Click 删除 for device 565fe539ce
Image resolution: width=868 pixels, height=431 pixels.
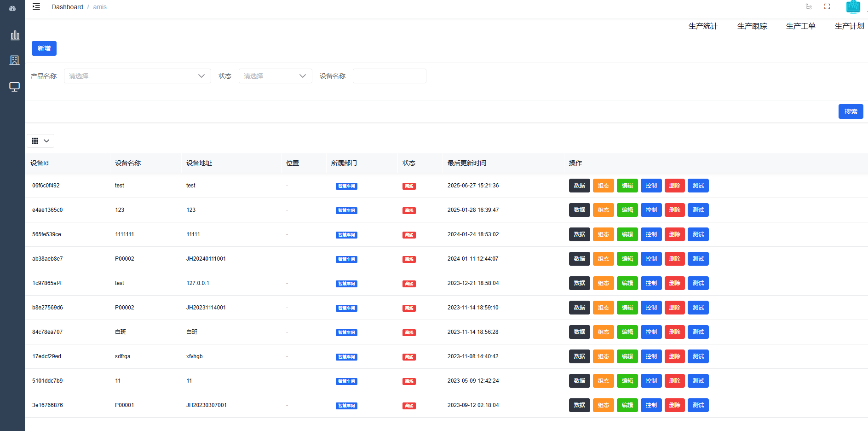tap(675, 234)
